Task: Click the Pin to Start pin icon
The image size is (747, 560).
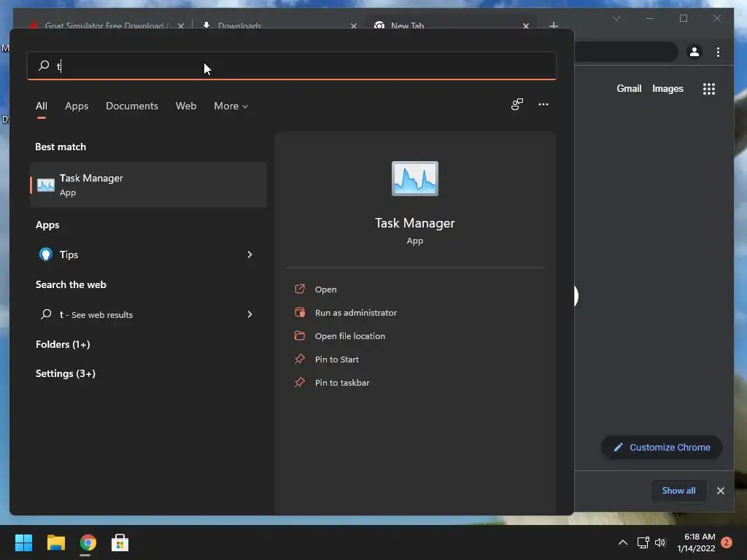Action: [x=300, y=359]
